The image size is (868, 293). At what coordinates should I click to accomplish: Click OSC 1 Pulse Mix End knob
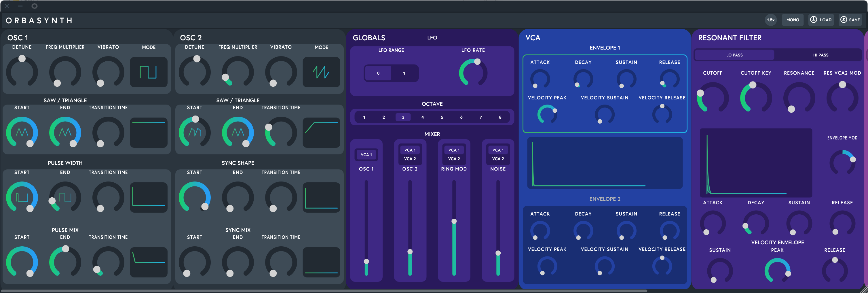point(65,262)
